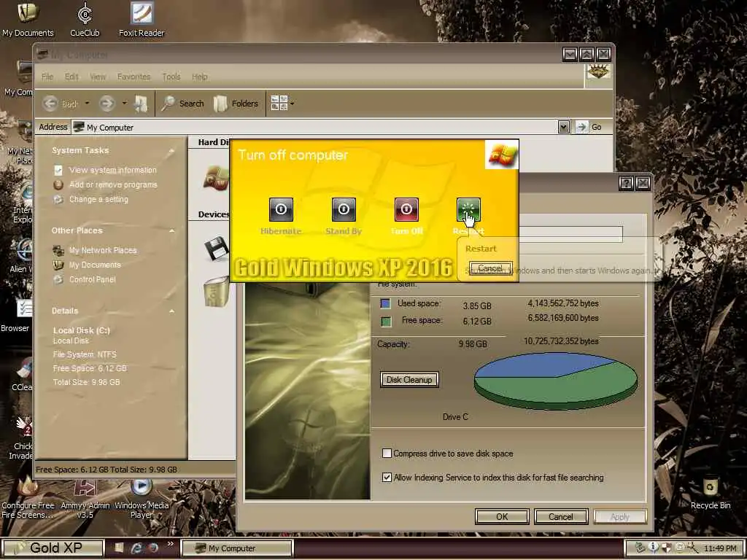Collapse the System Tasks panel
747x560 pixels.
point(172,151)
